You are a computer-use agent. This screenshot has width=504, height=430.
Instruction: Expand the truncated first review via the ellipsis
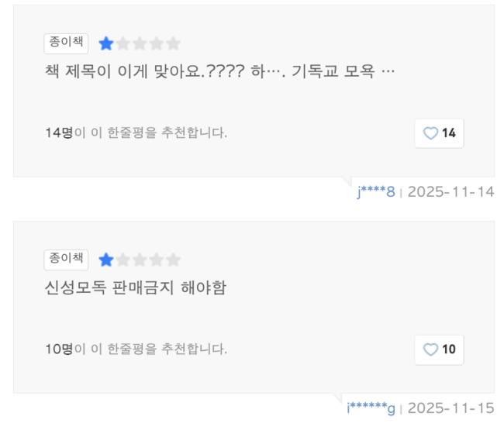pyautogui.click(x=389, y=73)
